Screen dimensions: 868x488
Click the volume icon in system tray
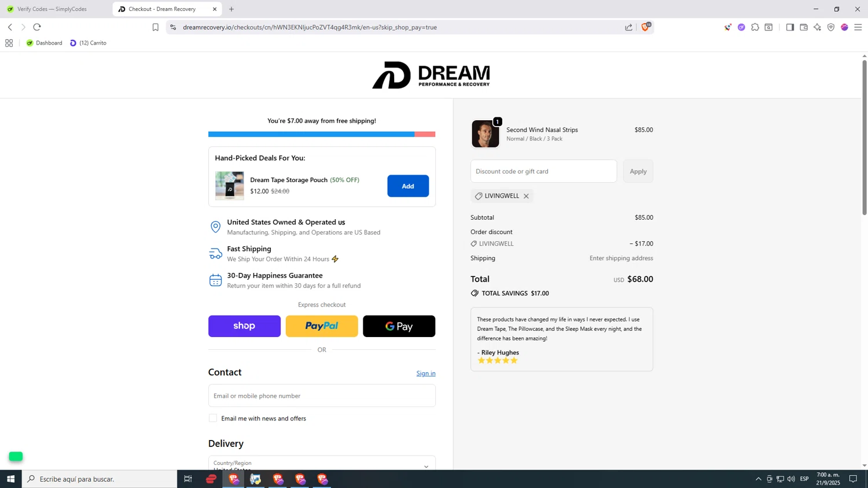pyautogui.click(x=791, y=479)
